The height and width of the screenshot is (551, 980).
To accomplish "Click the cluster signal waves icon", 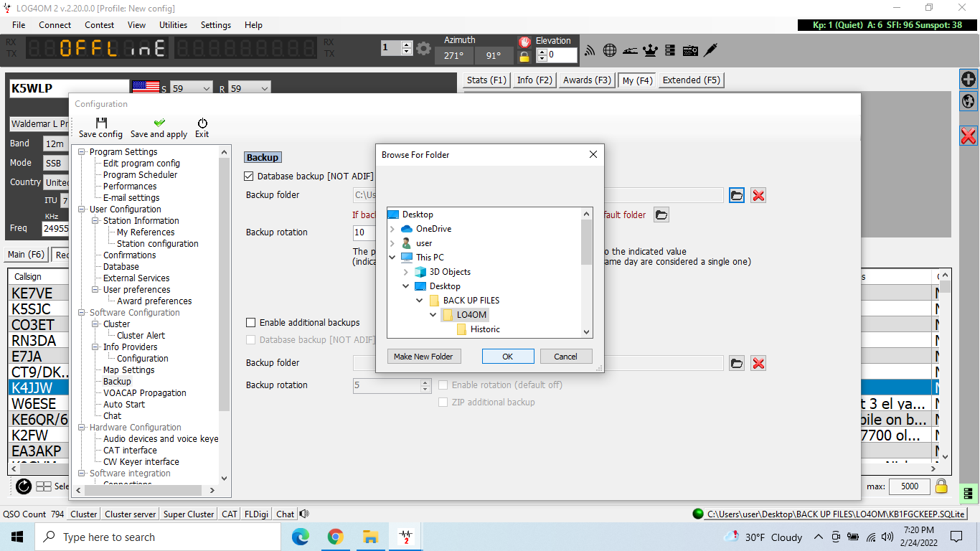I will pos(590,50).
